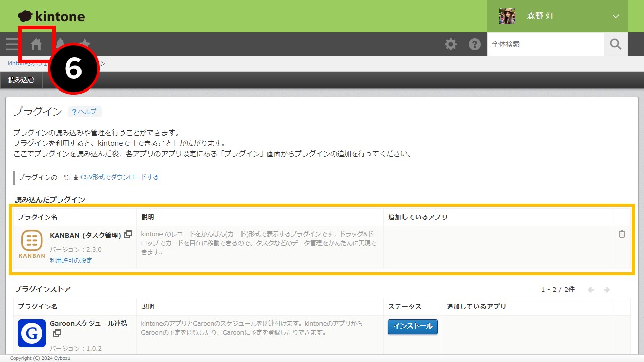This screenshot has height=362, width=644.
Task: Go to the kintone home portal icon
Action: click(36, 44)
